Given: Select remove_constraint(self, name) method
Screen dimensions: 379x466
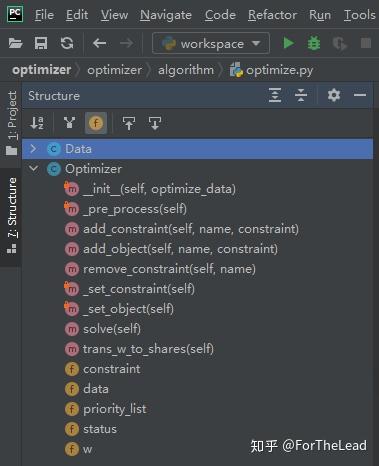Looking at the screenshot, I should tap(197, 269).
